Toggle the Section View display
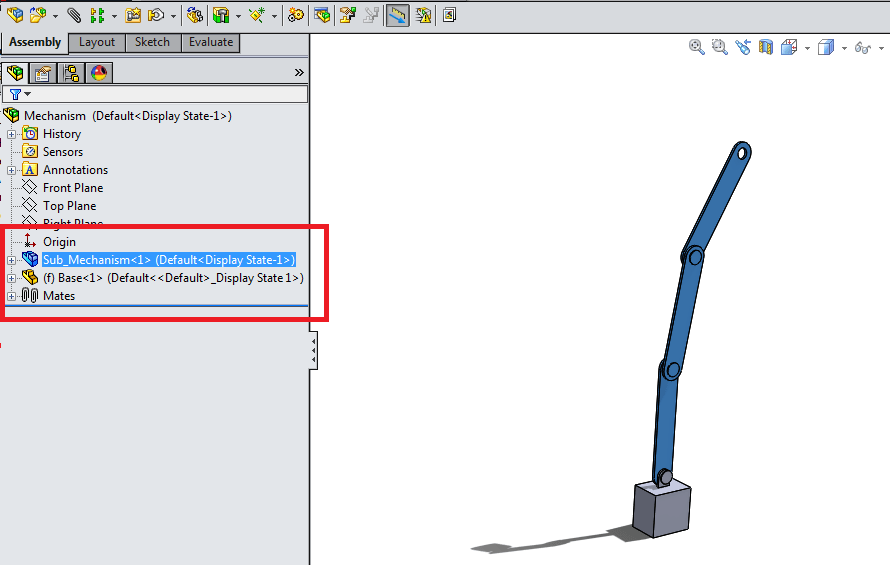 [x=766, y=47]
